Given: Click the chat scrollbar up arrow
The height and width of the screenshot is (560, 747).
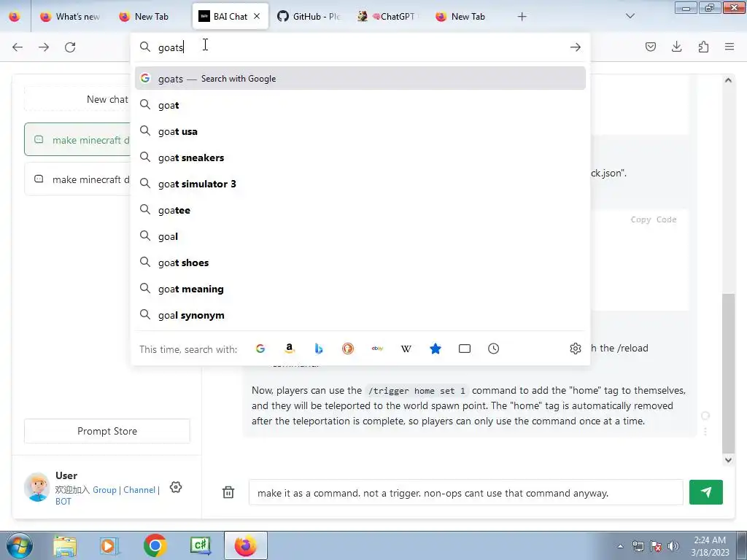Looking at the screenshot, I should coord(728,80).
